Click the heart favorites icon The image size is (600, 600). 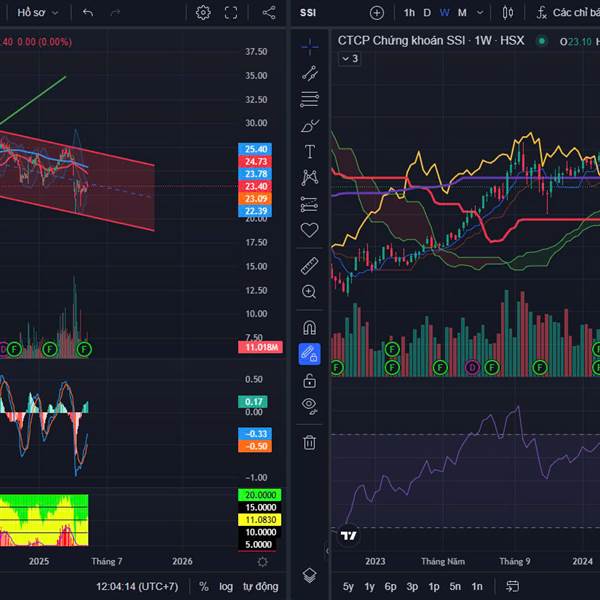[x=310, y=230]
